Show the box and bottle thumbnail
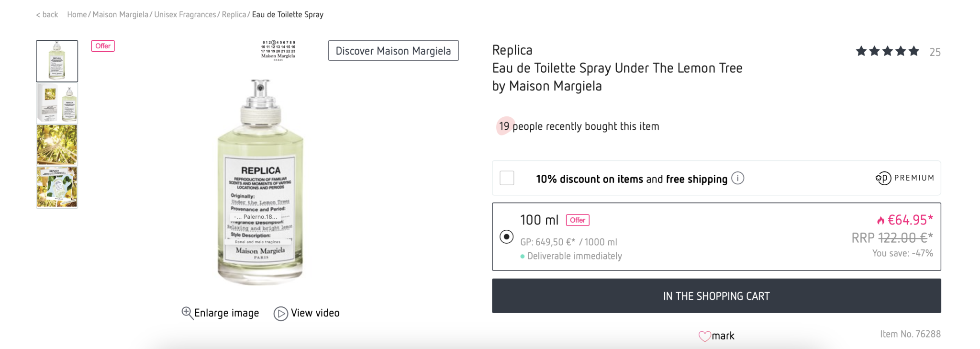The height and width of the screenshot is (349, 980). pyautogui.click(x=57, y=103)
